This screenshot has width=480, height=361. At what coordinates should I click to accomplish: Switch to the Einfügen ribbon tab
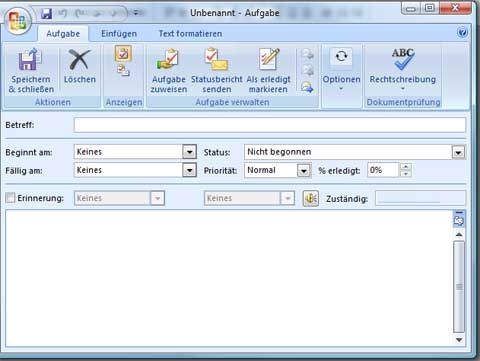pos(119,34)
